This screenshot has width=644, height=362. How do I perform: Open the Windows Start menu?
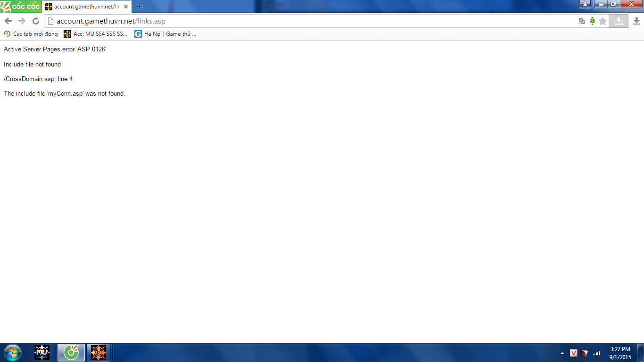(12, 353)
